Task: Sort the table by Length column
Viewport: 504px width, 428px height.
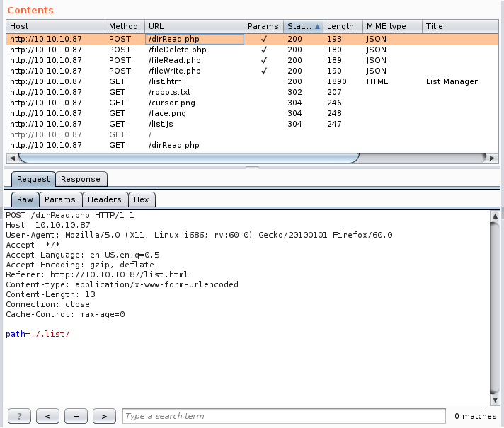Action: [341, 26]
